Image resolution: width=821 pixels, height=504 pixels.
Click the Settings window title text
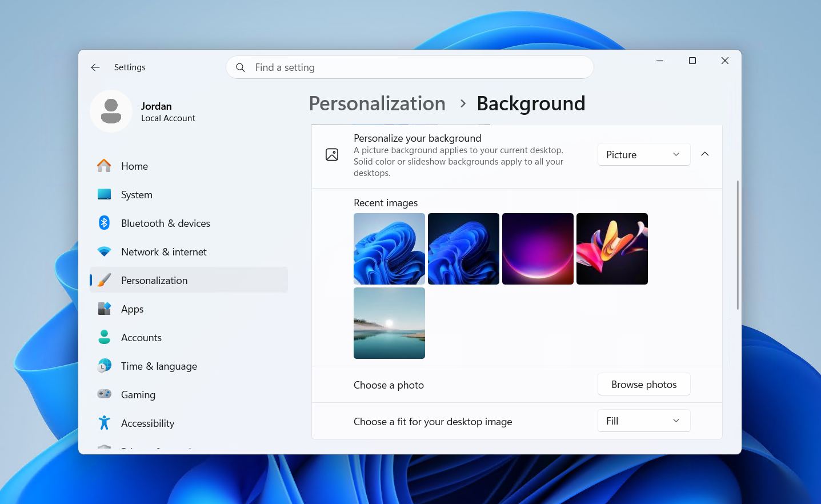point(130,67)
